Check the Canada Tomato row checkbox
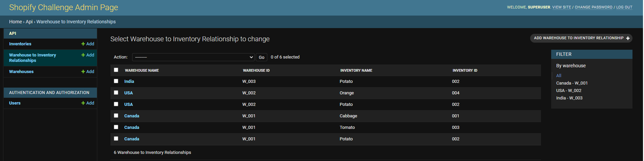 click(x=116, y=127)
